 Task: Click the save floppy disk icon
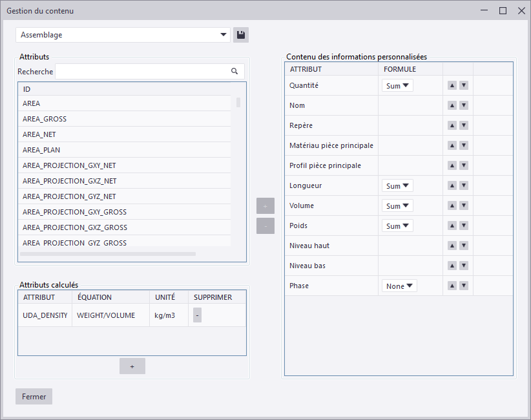pyautogui.click(x=240, y=35)
